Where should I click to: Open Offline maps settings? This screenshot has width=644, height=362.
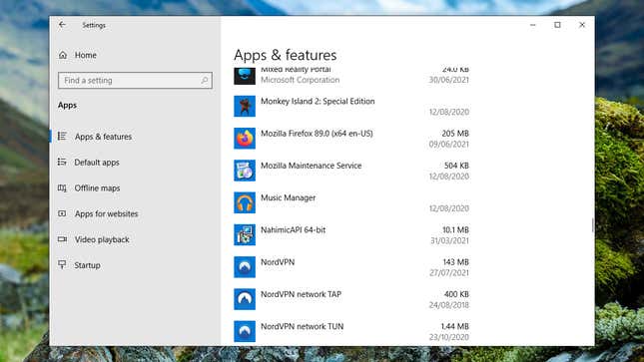pyautogui.click(x=97, y=187)
